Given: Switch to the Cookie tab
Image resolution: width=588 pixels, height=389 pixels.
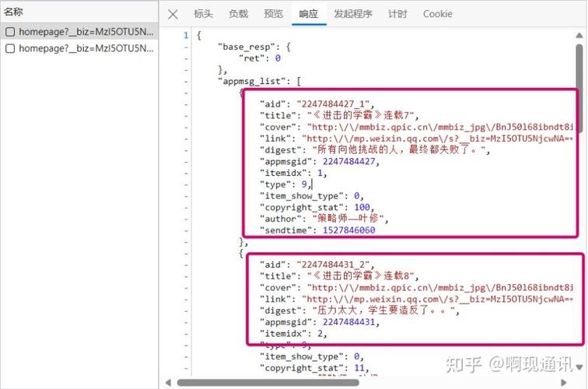Looking at the screenshot, I should click(438, 14).
